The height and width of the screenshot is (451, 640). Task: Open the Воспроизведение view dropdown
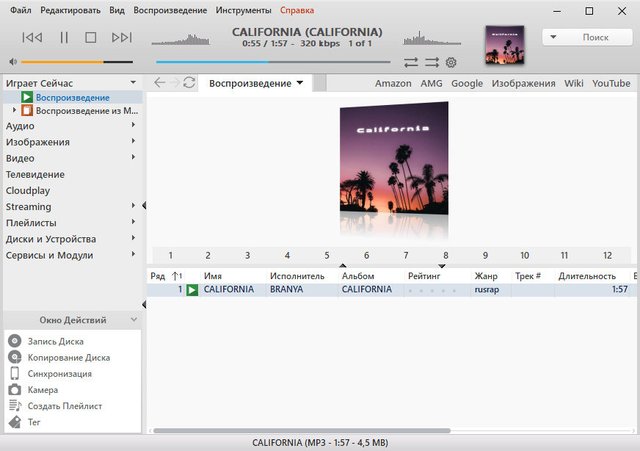pos(299,83)
